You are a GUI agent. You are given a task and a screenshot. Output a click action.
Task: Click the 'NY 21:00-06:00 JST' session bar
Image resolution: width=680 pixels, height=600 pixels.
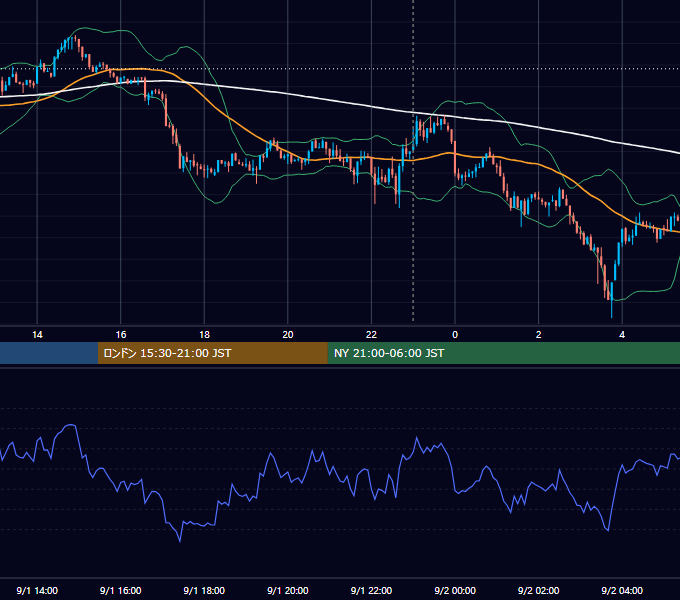click(x=503, y=353)
